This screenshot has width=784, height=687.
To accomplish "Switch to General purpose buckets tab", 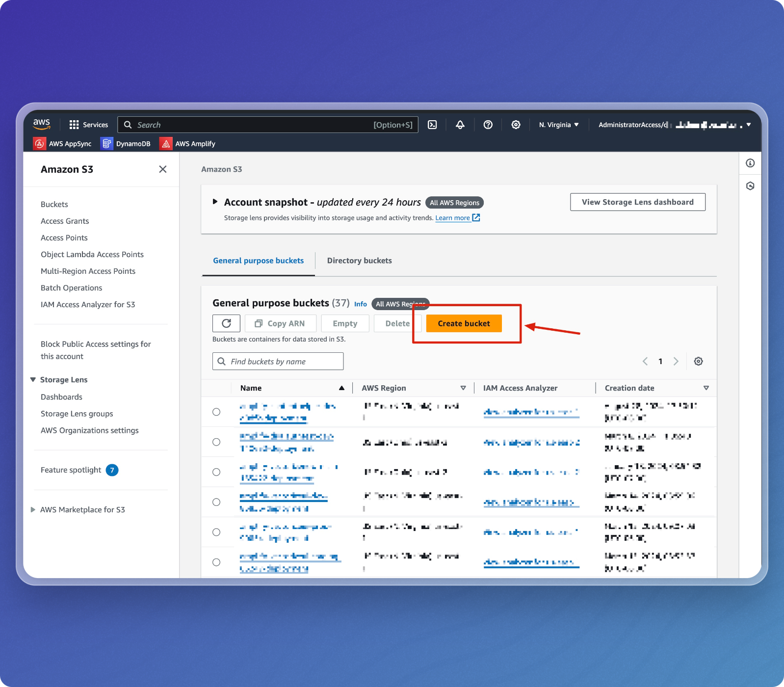I will 259,261.
